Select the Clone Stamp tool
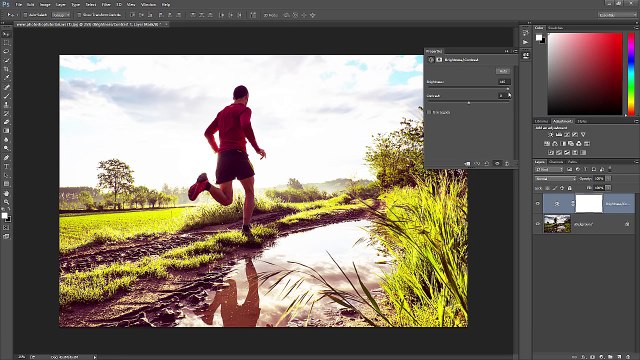Viewport: 640px width, 360px height. (6, 105)
